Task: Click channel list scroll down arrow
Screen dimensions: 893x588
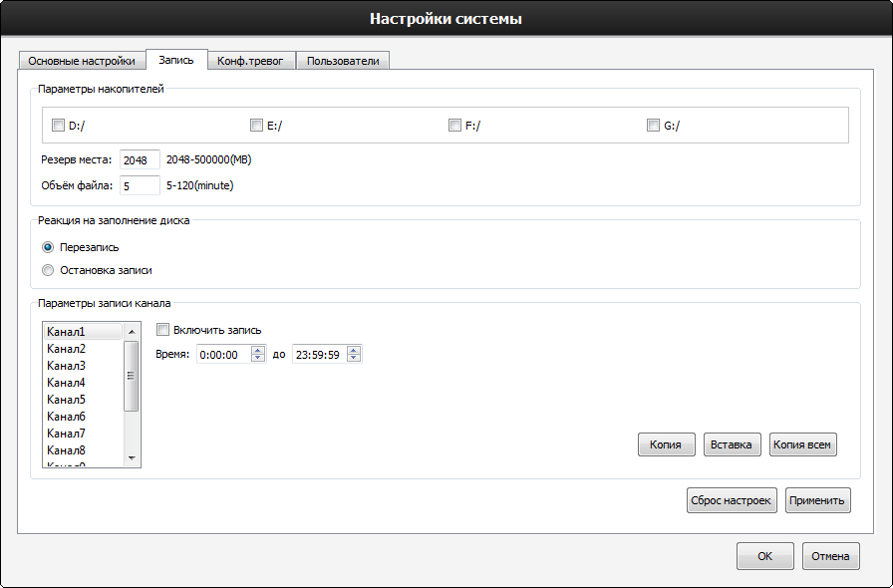Action: [132, 458]
